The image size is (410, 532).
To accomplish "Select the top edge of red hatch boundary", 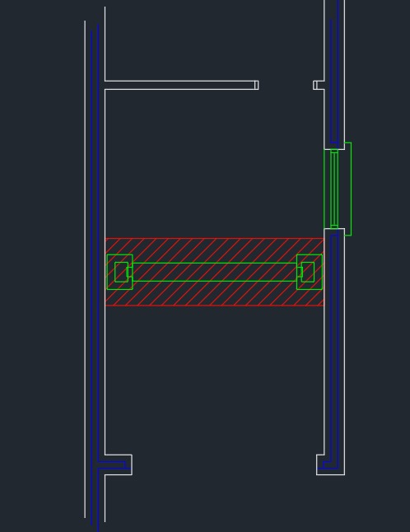I will tap(214, 238).
